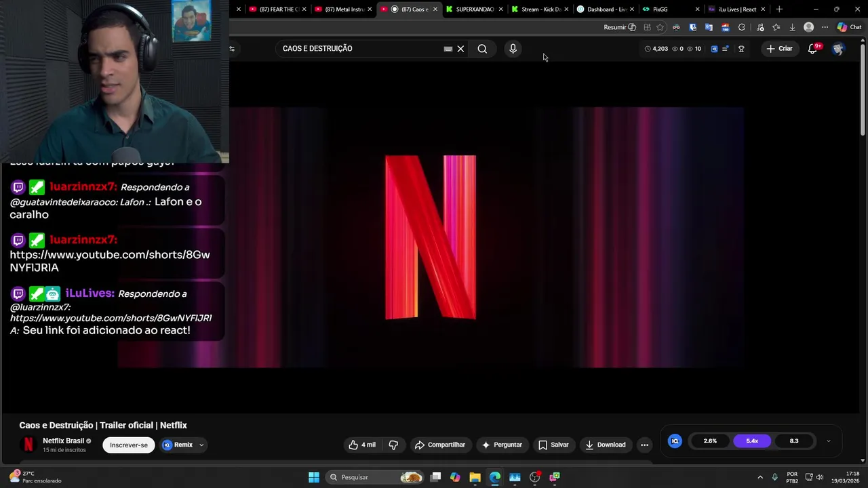
Task: Expand the vidIQ stats panel chevron
Action: pos(828,441)
